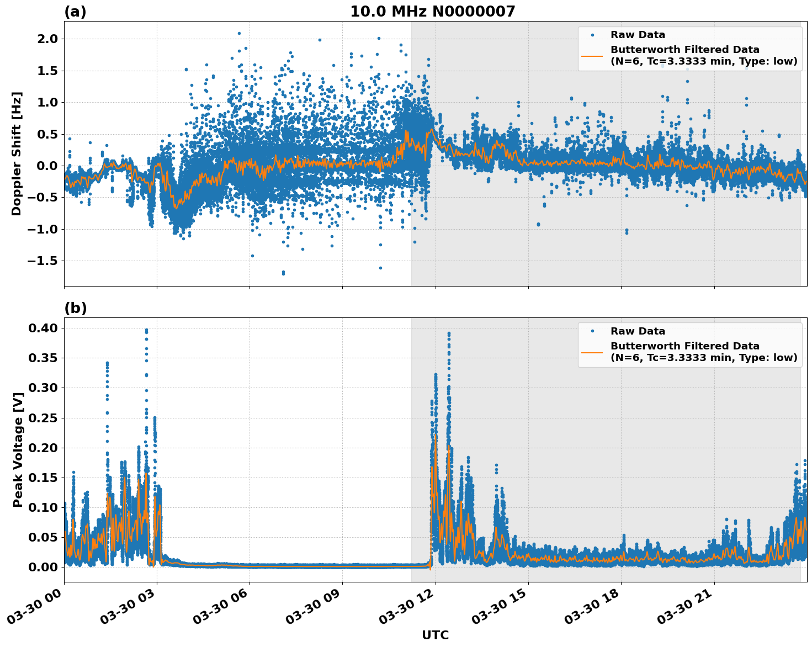Click the blue Raw Data marker in panel (b) legend
Screen dimensions: 812x647
point(592,331)
